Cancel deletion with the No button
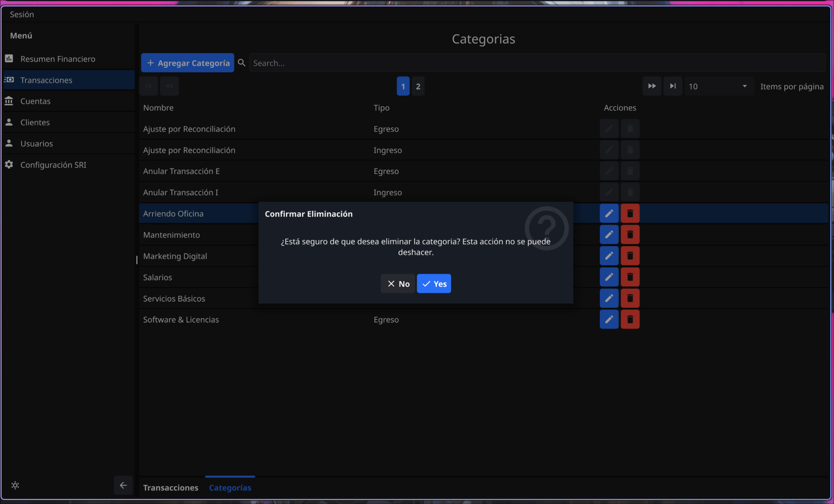This screenshot has width=834, height=504. click(x=398, y=284)
